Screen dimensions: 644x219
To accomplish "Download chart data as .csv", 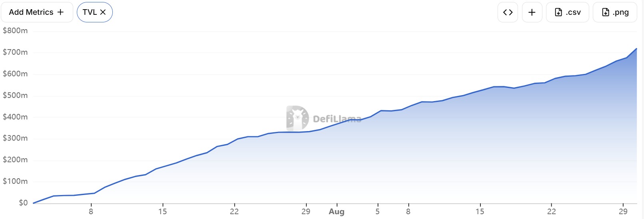I will pos(568,12).
